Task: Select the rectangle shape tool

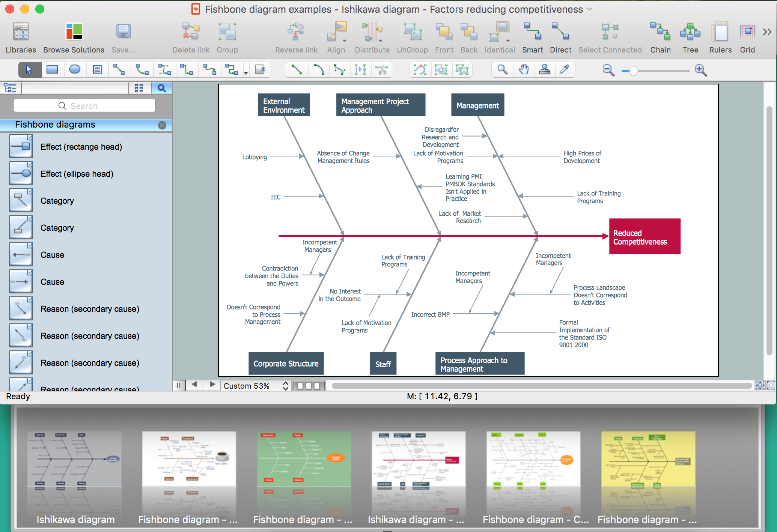Action: [x=52, y=70]
